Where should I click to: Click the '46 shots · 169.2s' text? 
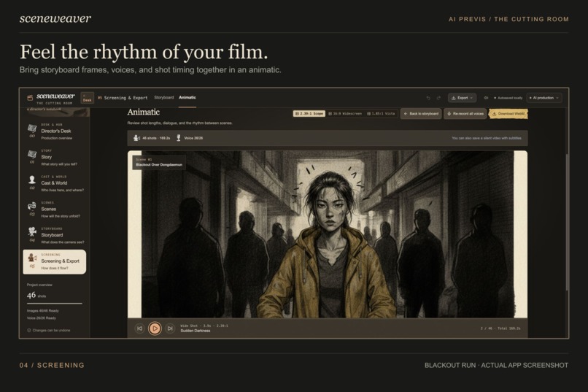(156, 138)
